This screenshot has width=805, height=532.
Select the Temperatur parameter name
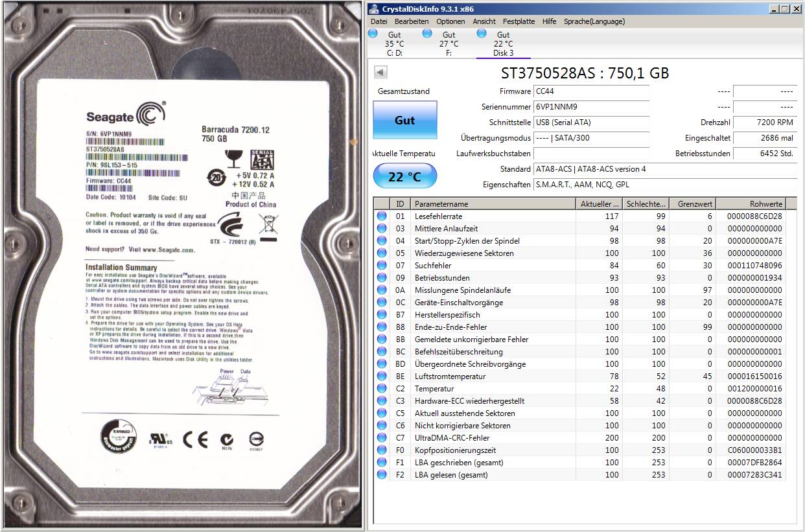tap(434, 389)
